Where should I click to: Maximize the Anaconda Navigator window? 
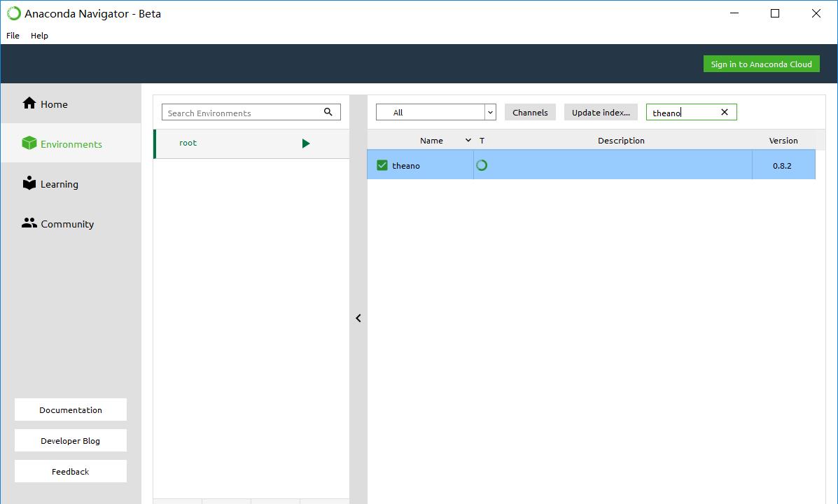pos(775,13)
